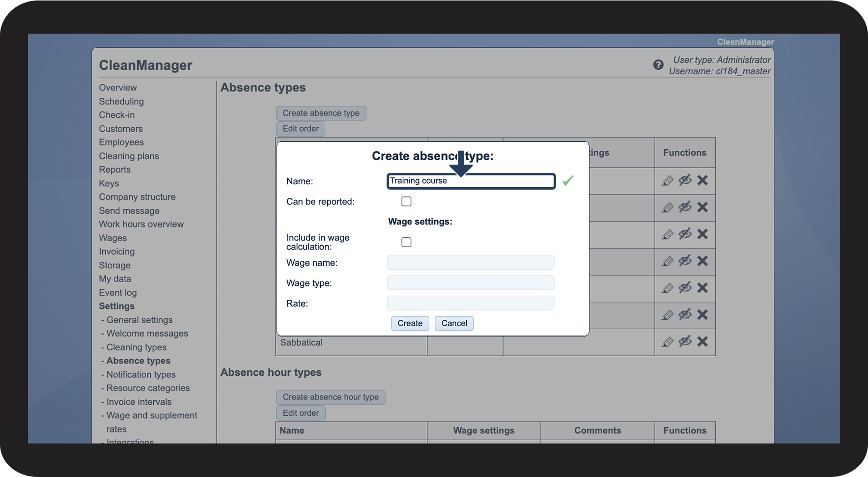Click the edit pencil icon for Sabbatical row
Viewport: 868px width, 477px height.
[x=667, y=342]
